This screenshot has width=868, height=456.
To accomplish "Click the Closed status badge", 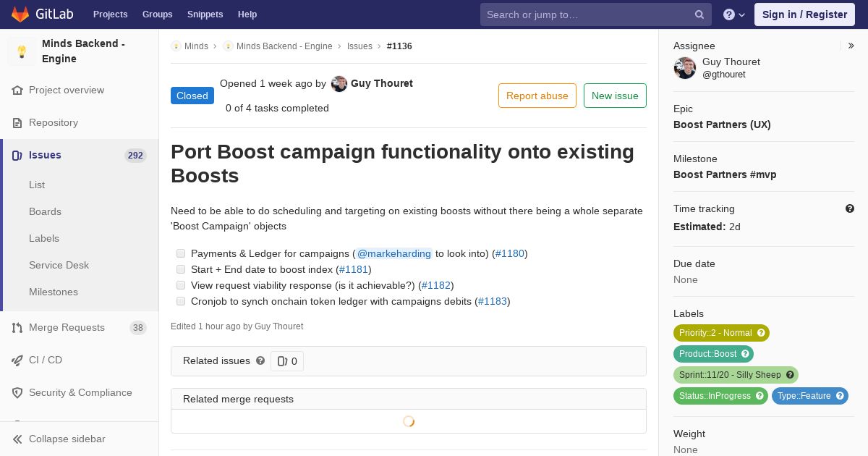I will pos(192,96).
